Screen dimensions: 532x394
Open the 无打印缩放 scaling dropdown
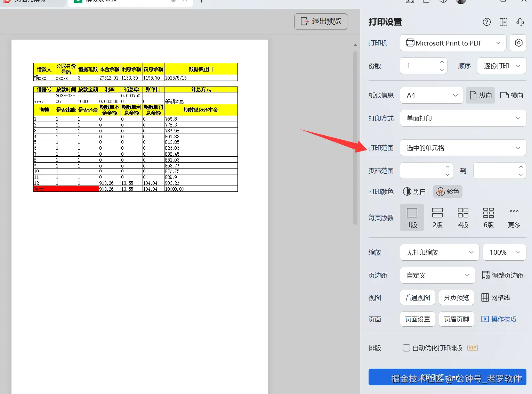pyautogui.click(x=440, y=252)
